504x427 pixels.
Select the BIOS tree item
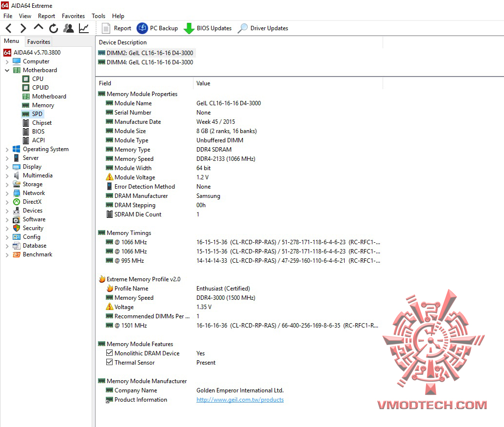click(x=34, y=132)
